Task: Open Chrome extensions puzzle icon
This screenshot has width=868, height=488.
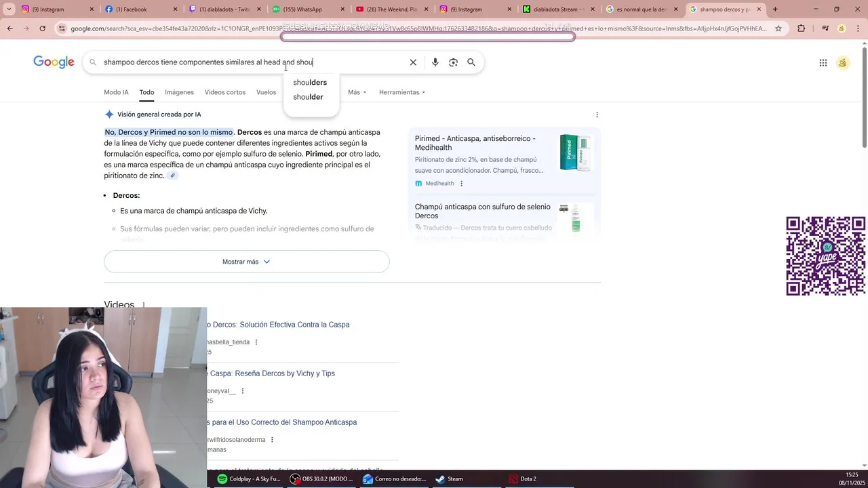Action: [x=802, y=28]
